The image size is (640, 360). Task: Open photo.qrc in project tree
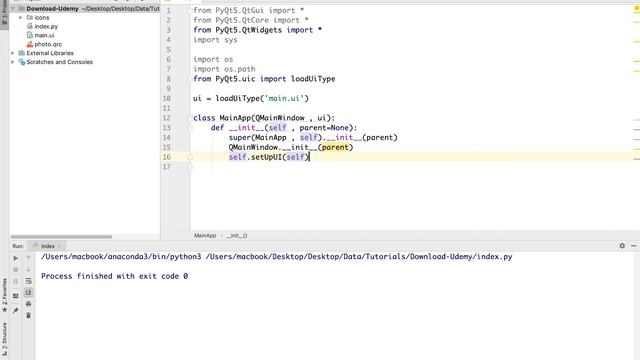(48, 44)
